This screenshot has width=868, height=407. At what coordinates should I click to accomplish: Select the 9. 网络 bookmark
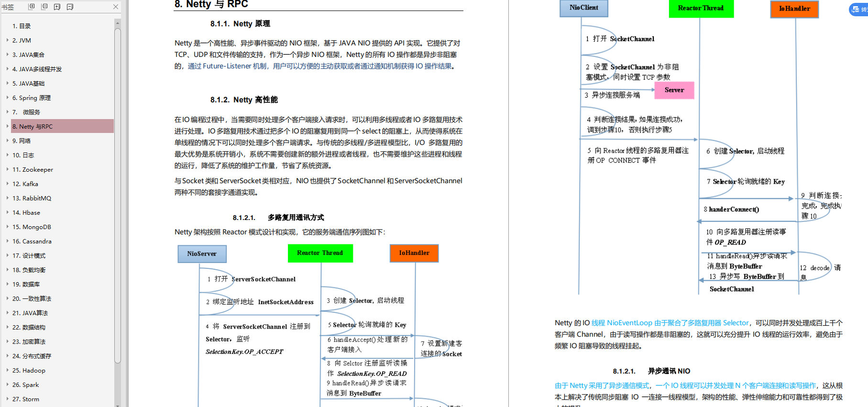coord(22,141)
